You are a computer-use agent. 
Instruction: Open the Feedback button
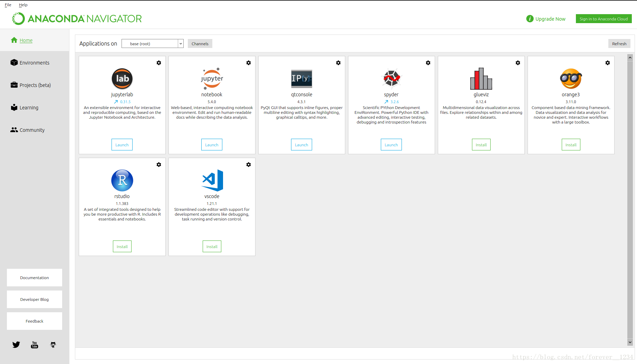point(35,321)
